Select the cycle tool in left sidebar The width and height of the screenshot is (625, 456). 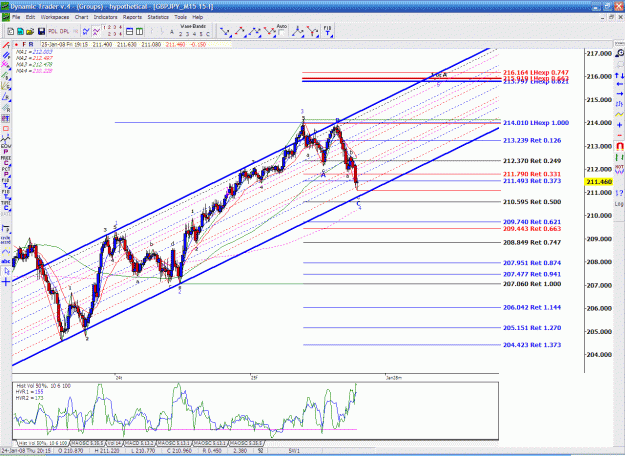(6, 240)
